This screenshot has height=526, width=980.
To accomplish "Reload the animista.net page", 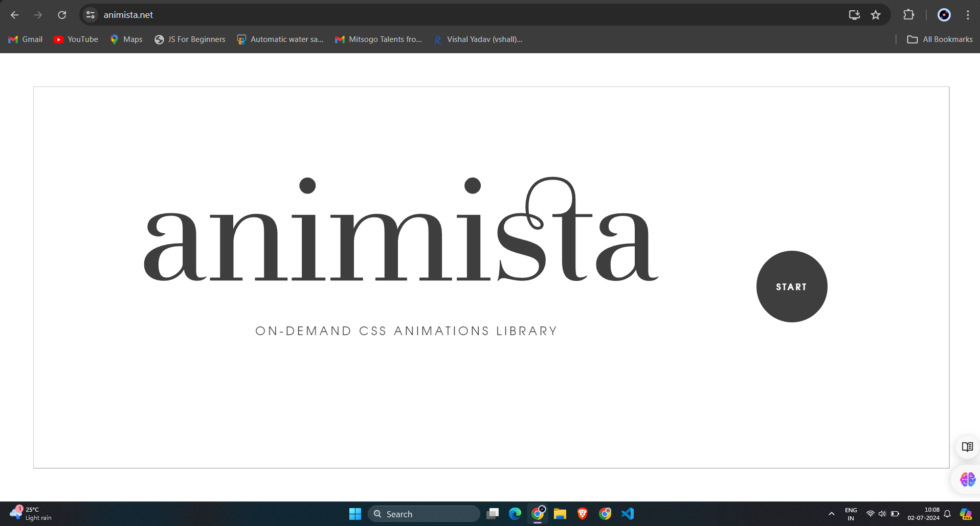I will pos(62,15).
